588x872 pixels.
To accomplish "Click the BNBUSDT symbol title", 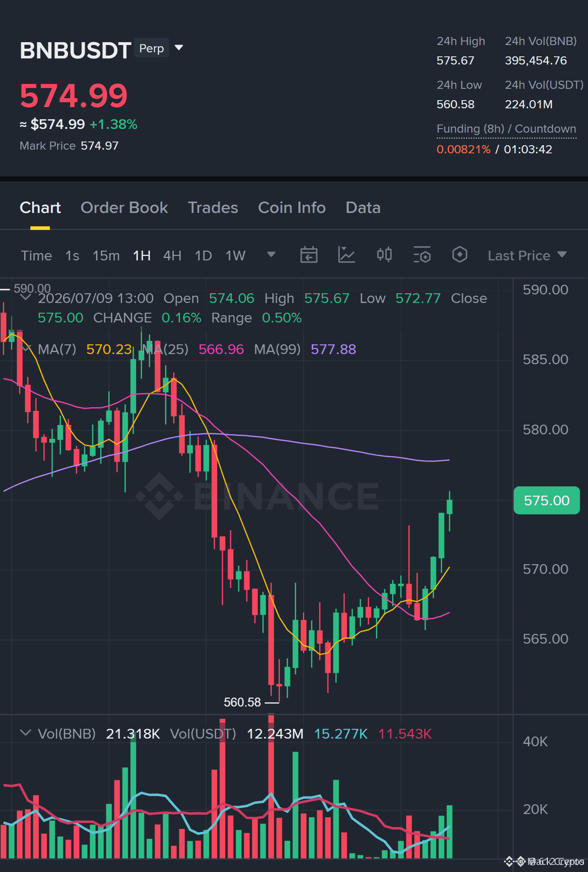I will pos(75,50).
